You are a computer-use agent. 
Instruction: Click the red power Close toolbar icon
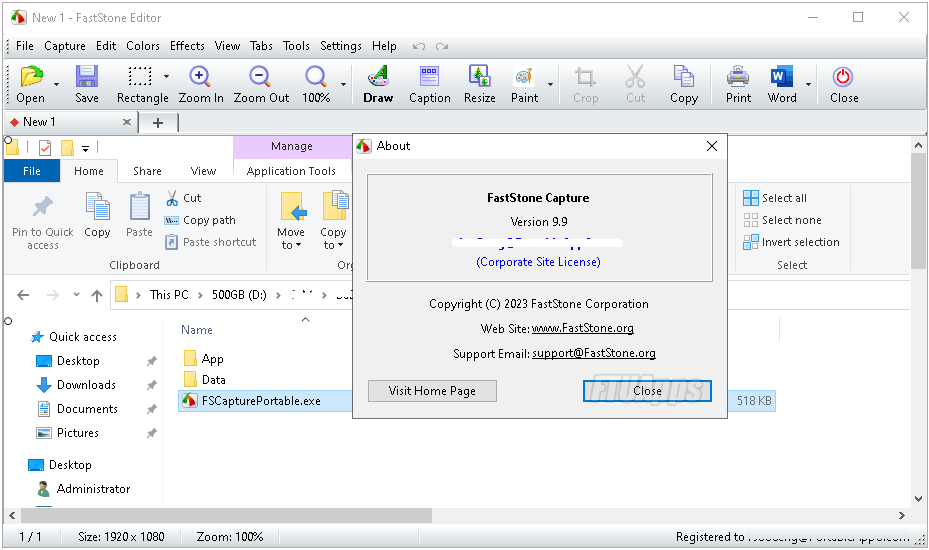pos(842,77)
